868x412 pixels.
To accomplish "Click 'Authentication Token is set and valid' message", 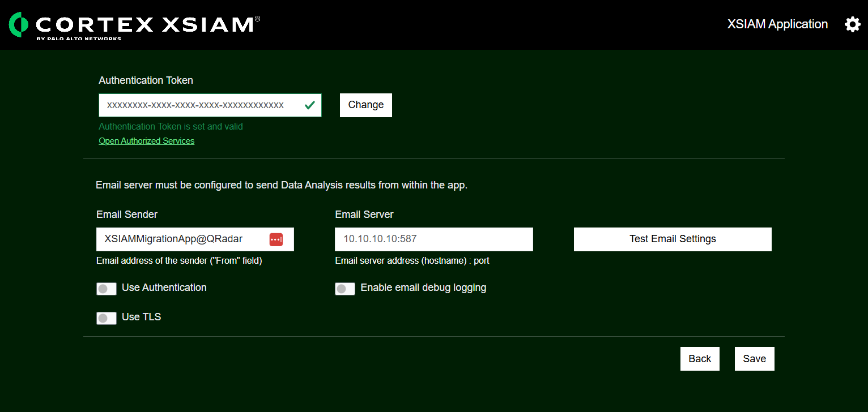I will pyautogui.click(x=171, y=127).
